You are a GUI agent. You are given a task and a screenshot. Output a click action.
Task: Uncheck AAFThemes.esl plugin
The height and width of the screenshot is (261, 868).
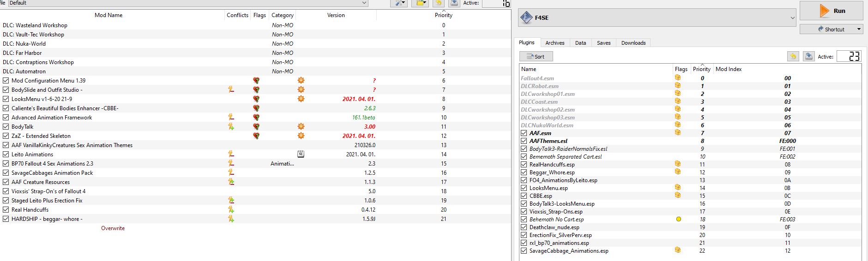click(524, 141)
